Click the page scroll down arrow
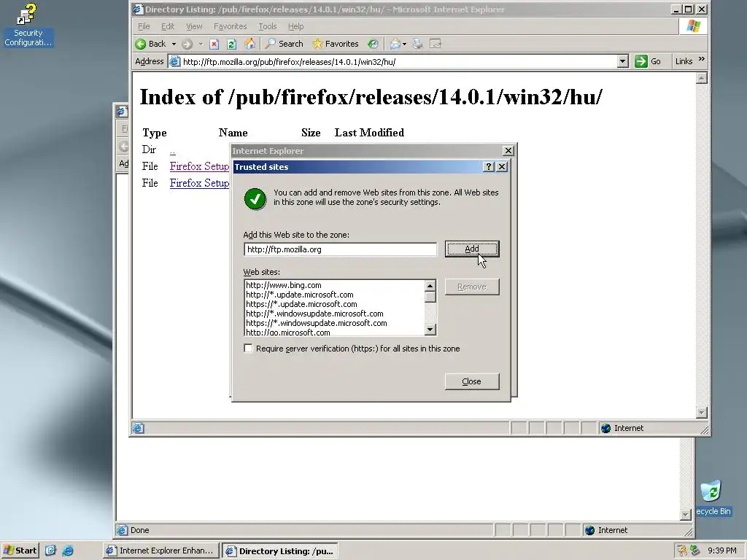Viewport: 747px width, 560px height. click(x=701, y=413)
